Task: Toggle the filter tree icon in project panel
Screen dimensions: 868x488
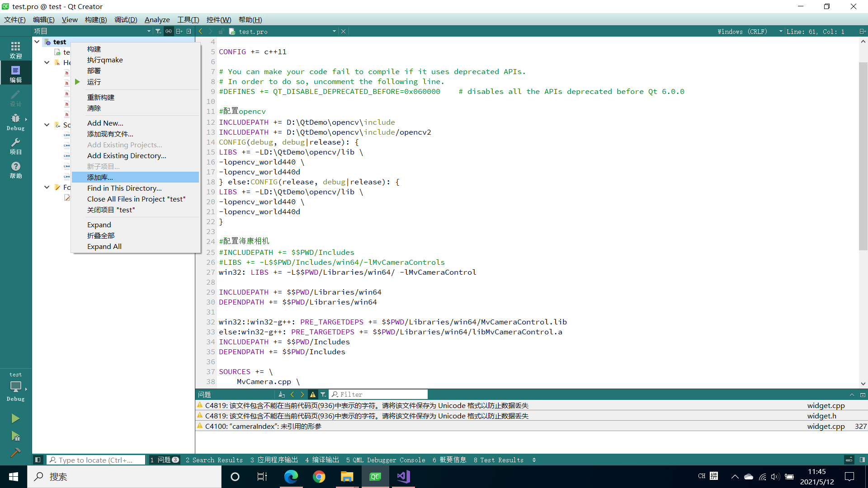Action: coord(158,31)
